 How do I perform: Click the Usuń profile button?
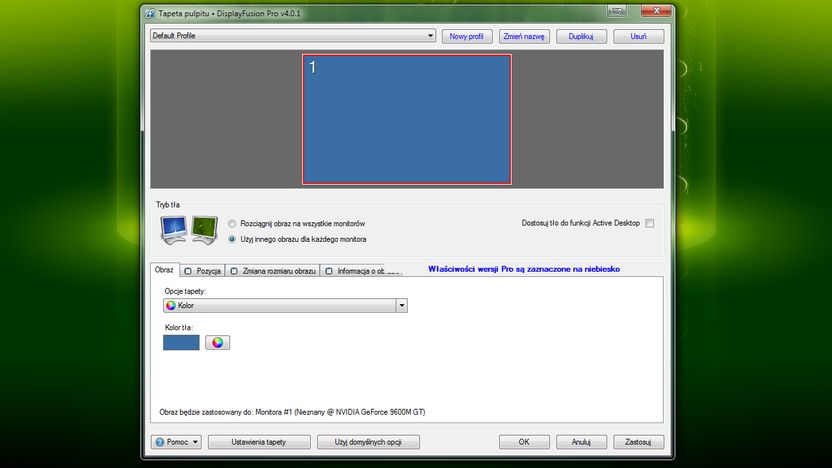(638, 36)
